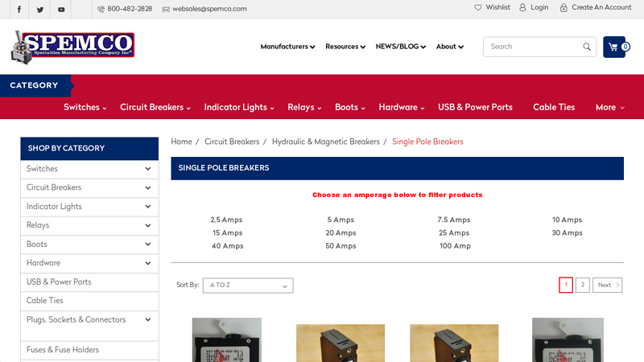644x362 pixels.
Task: Open the Circuit Breakers nav menu
Action: tap(155, 107)
